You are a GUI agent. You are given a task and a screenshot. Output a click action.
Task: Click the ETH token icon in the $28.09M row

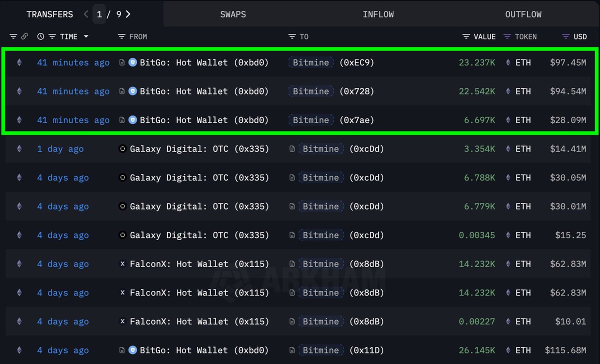coord(508,120)
